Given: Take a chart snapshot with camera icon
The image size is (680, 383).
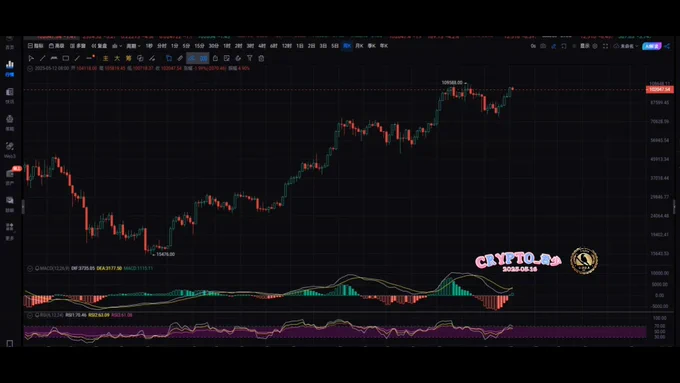Looking at the screenshot, I should (x=543, y=46).
